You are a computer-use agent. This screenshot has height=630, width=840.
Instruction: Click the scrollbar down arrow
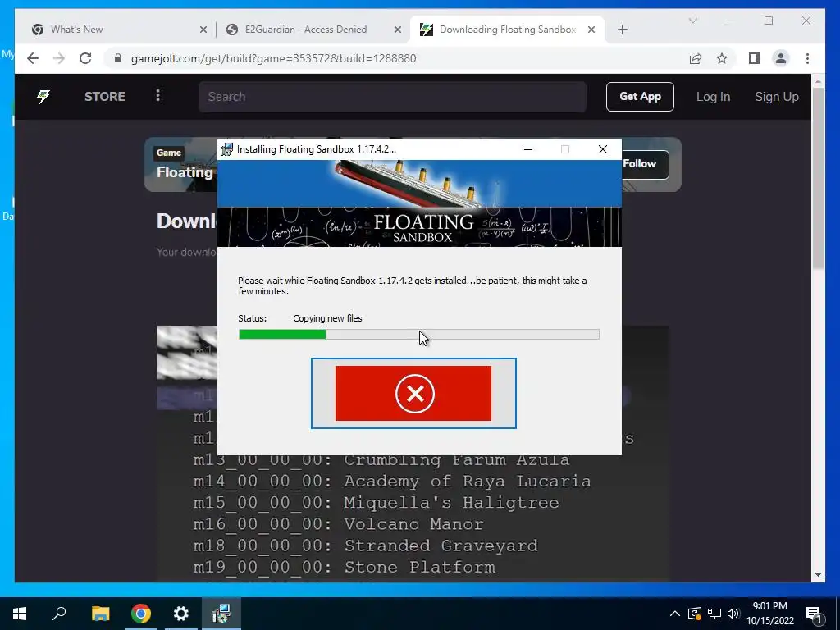[818, 575]
